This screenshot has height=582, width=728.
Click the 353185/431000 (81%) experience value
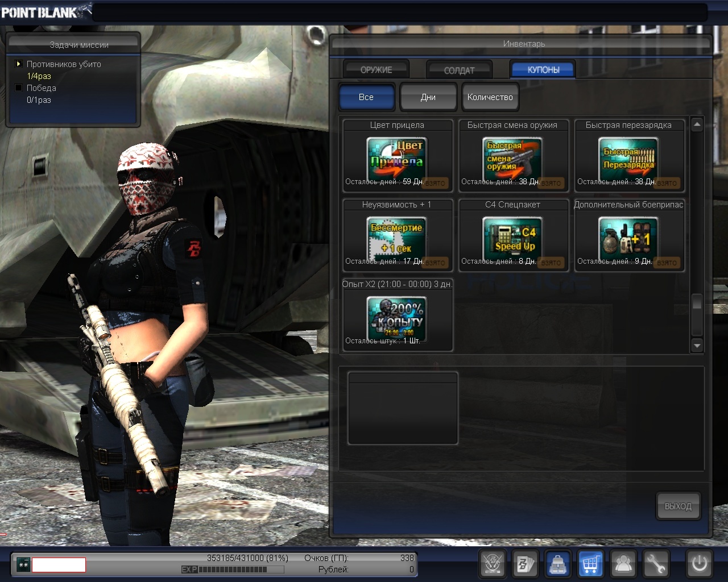(247, 558)
